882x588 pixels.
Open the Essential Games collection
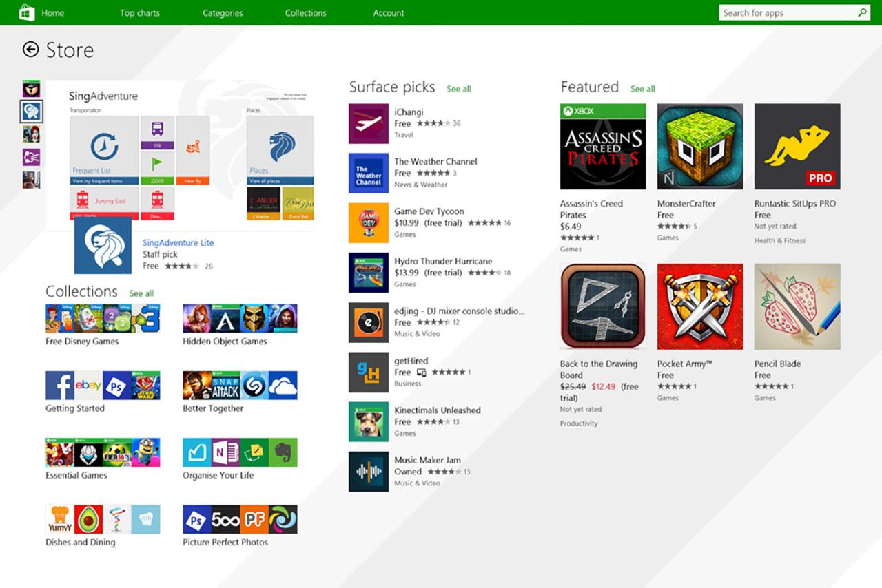click(103, 459)
